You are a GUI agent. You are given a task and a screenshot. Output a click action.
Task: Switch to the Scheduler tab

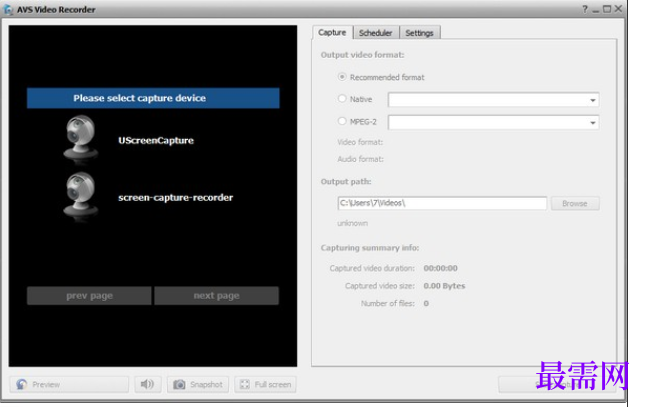click(376, 33)
